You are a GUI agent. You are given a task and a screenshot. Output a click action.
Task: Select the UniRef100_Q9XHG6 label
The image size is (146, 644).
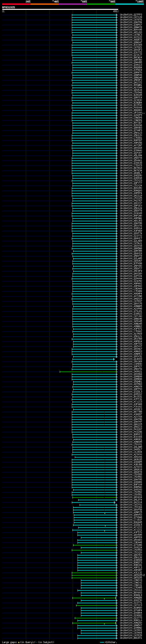(131, 374)
